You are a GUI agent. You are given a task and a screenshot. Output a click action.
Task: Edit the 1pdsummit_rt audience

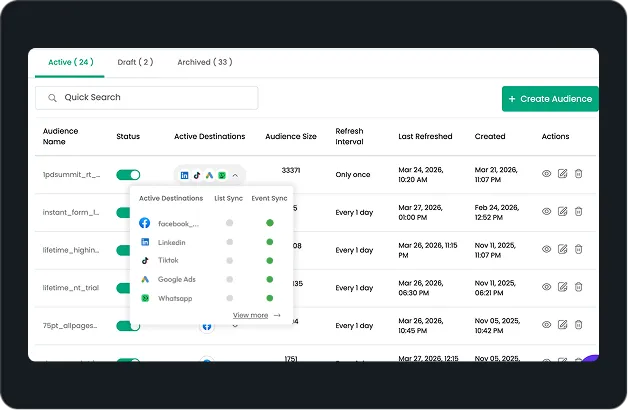pos(562,174)
